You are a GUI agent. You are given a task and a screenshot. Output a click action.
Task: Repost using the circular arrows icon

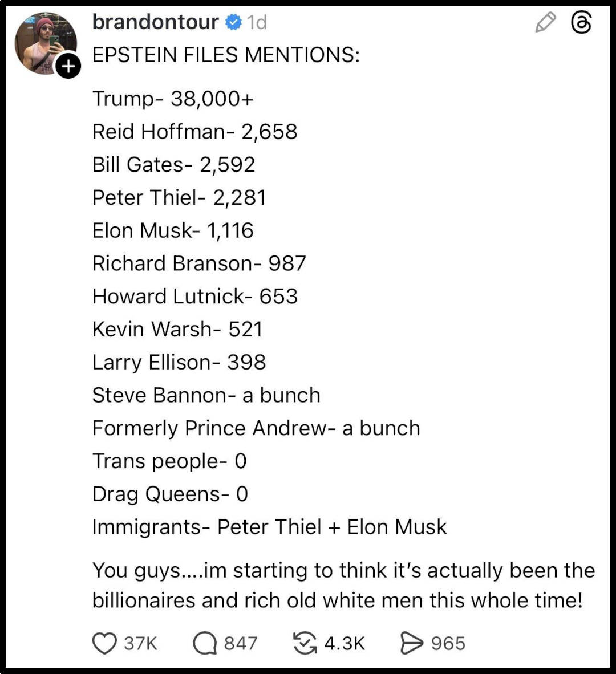(305, 643)
